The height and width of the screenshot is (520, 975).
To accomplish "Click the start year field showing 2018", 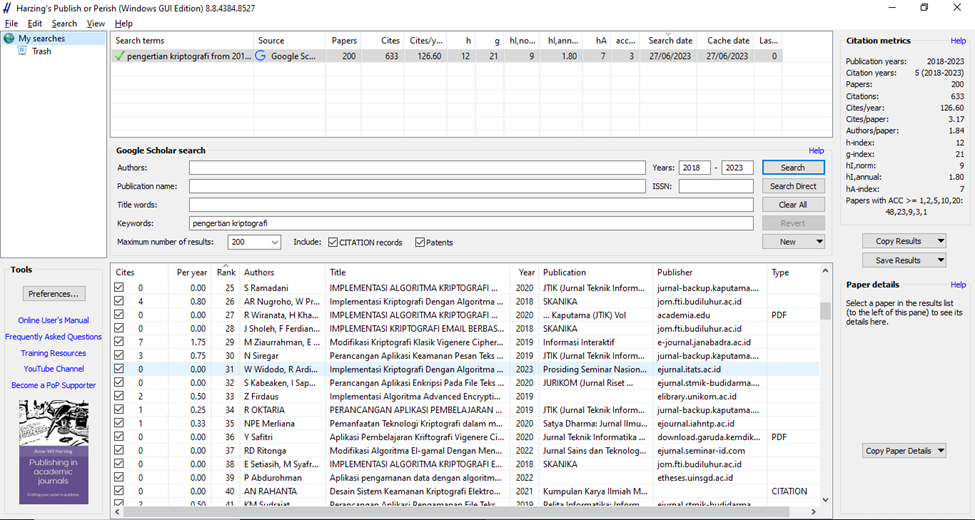I will click(x=695, y=167).
